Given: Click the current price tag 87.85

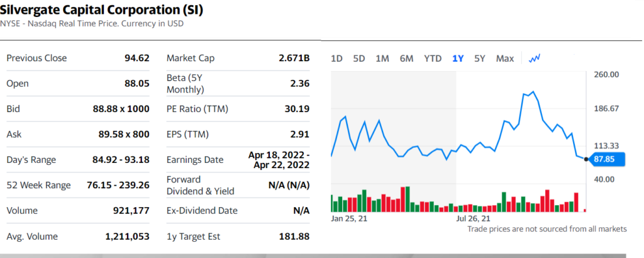Looking at the screenshot, I should [607, 159].
